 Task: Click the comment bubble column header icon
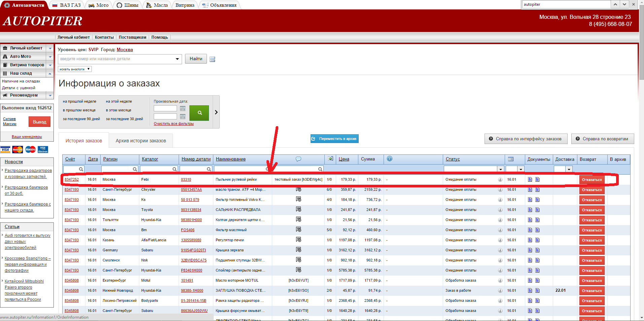[298, 159]
